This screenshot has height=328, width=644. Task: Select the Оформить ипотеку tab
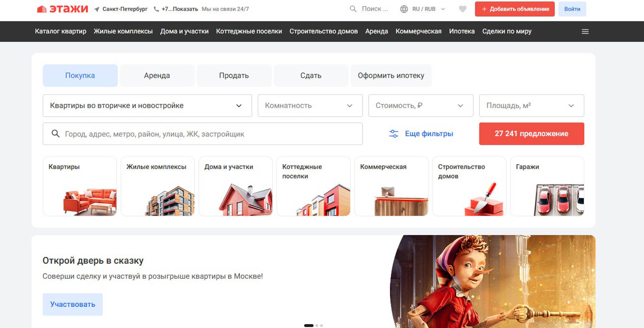(x=391, y=76)
